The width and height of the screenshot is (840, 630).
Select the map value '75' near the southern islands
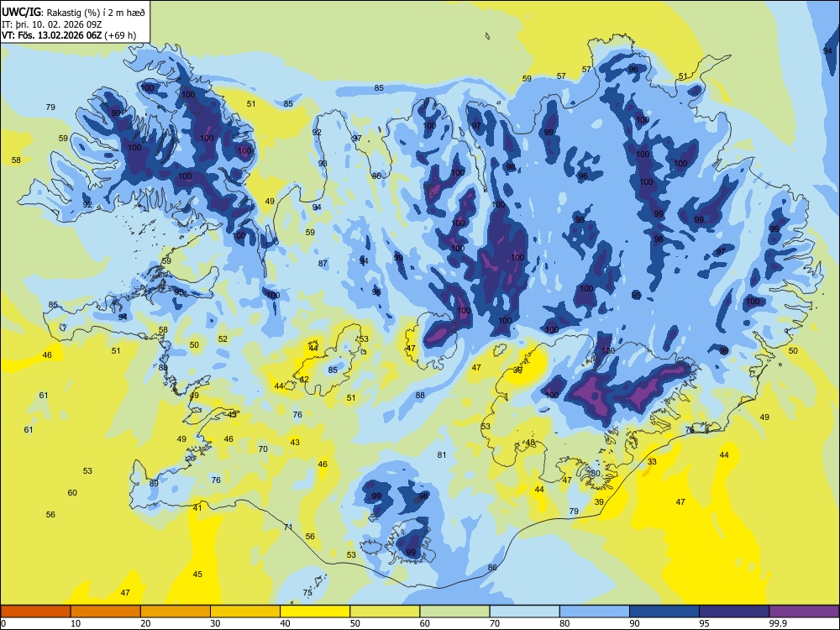pyautogui.click(x=307, y=592)
